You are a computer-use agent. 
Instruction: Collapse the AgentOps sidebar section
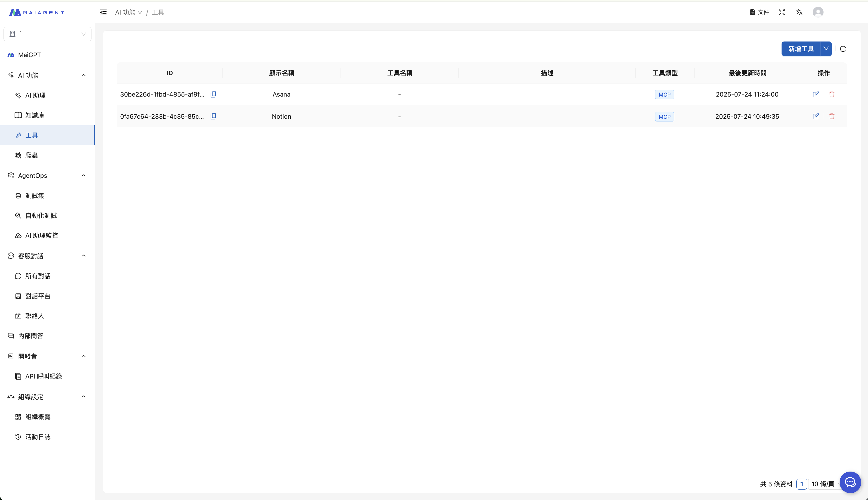tap(83, 176)
